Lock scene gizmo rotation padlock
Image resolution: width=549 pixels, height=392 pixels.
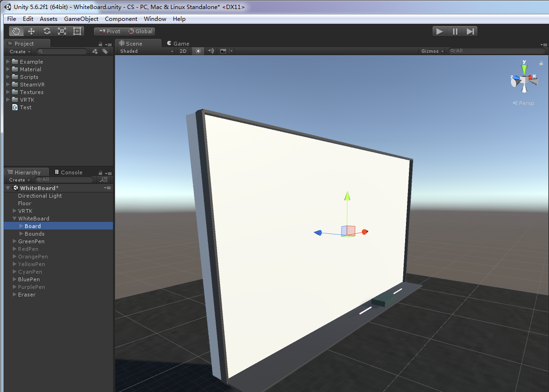(x=541, y=63)
